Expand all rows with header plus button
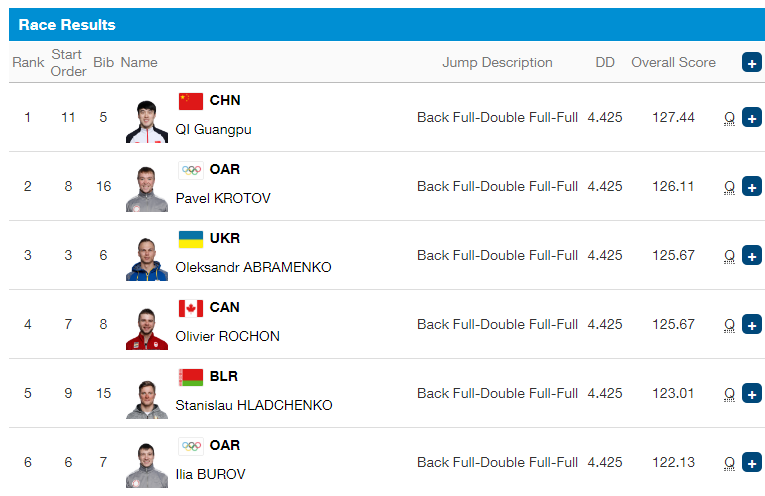 point(751,62)
